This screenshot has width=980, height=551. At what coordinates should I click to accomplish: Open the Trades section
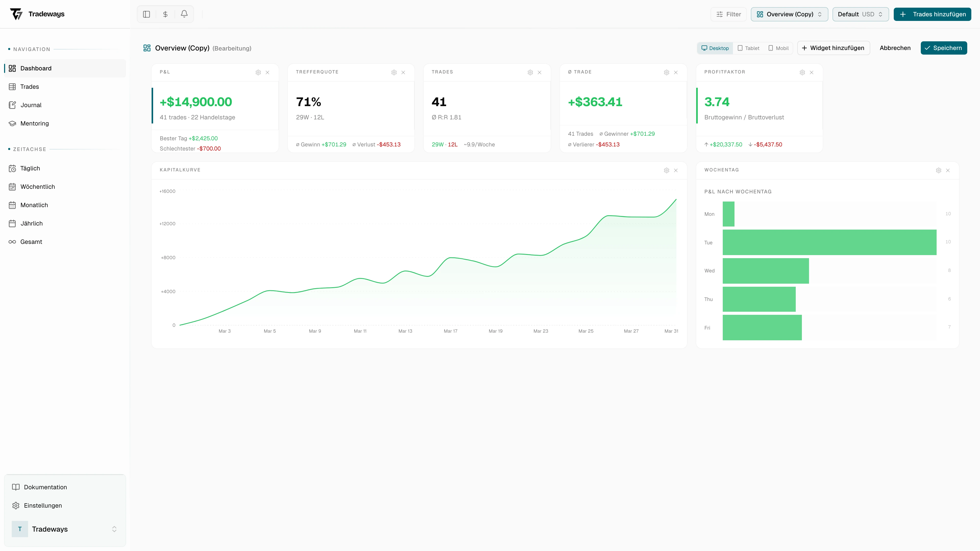coord(29,86)
